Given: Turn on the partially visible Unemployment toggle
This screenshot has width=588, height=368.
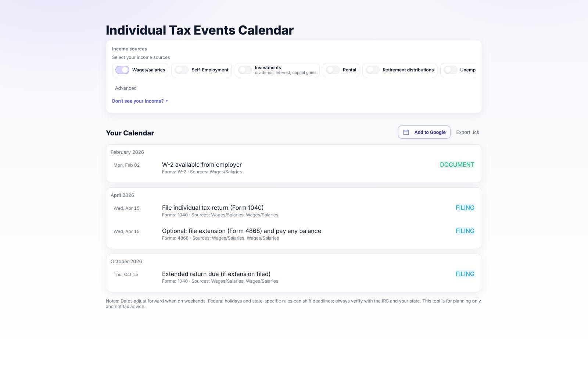Looking at the screenshot, I should (451, 70).
